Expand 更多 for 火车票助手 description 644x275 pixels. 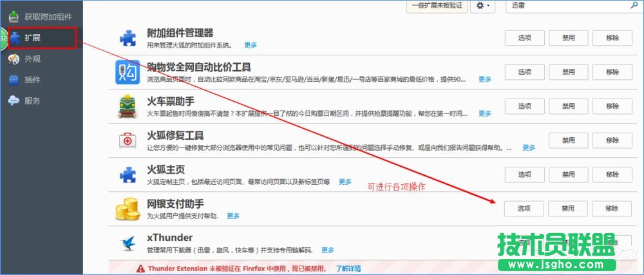tap(485, 113)
